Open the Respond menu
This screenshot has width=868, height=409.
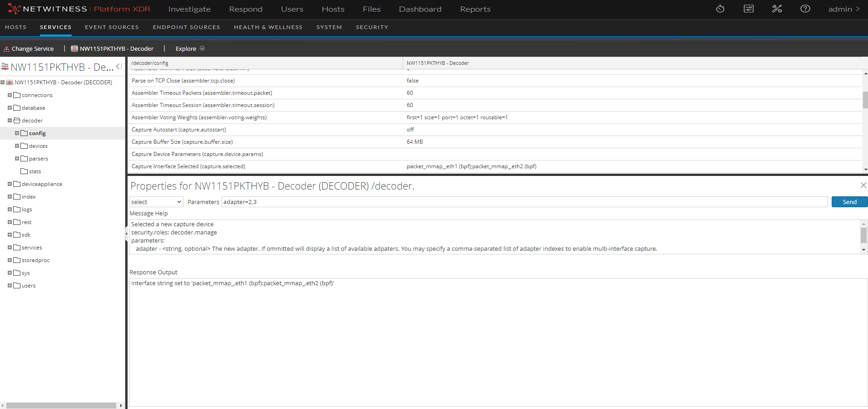[246, 9]
